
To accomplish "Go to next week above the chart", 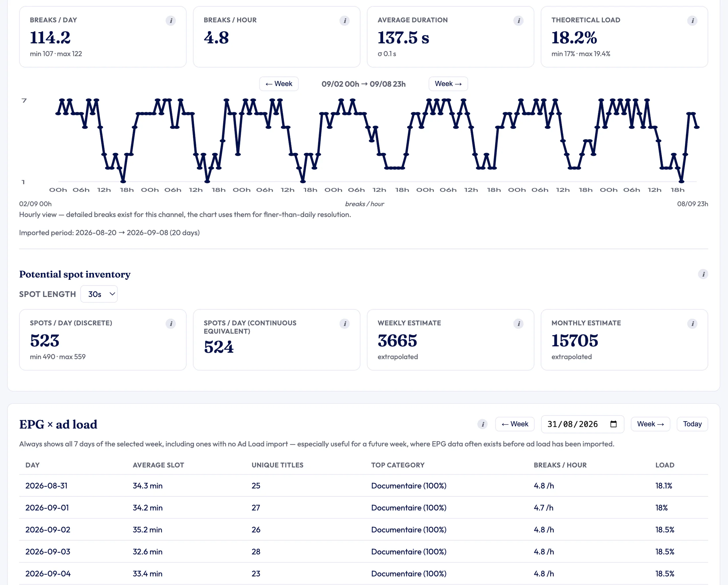I will (x=448, y=84).
